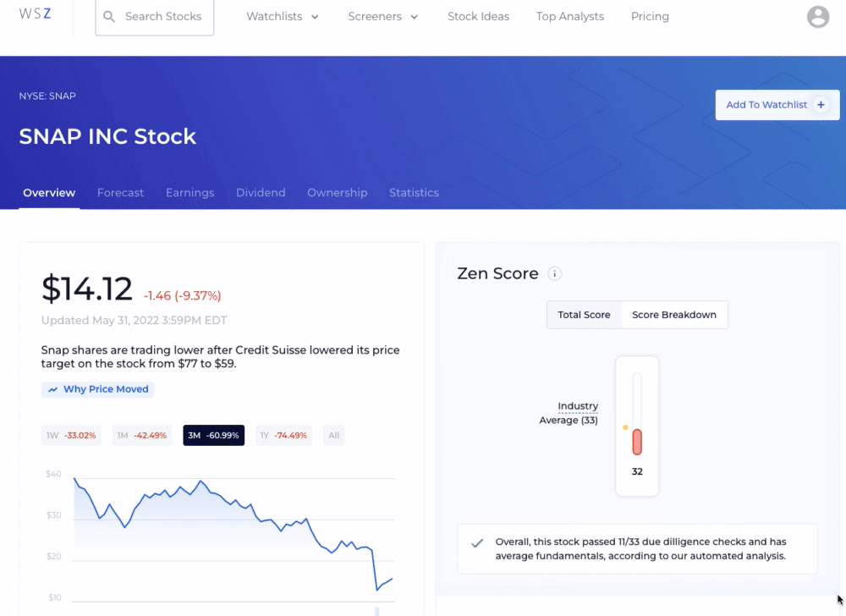Click the red Zen Score gauge bar

click(637, 442)
